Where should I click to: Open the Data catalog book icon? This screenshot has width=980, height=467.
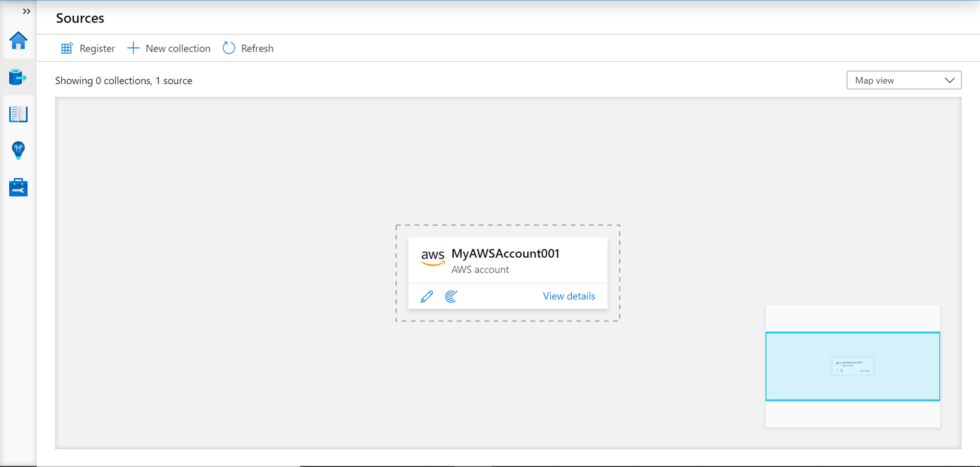click(x=18, y=114)
